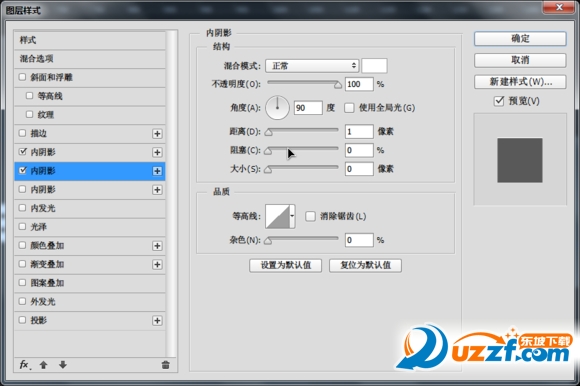Tick the 光泽 checkbox
580x386 pixels.
(x=23, y=226)
